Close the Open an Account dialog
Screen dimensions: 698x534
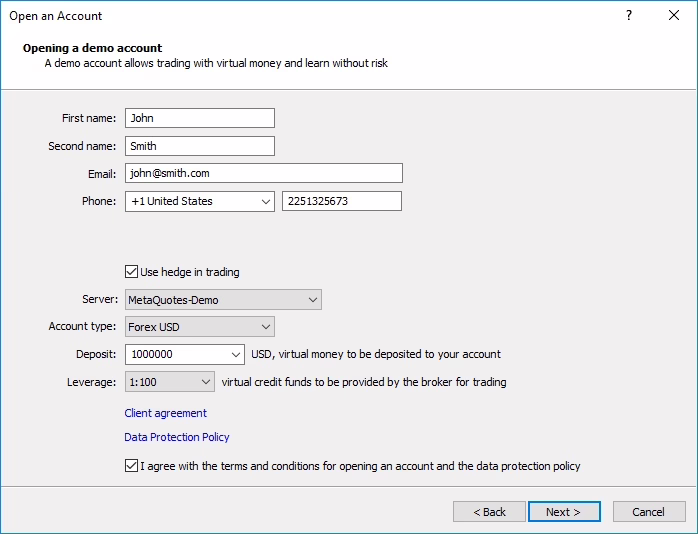(x=675, y=16)
